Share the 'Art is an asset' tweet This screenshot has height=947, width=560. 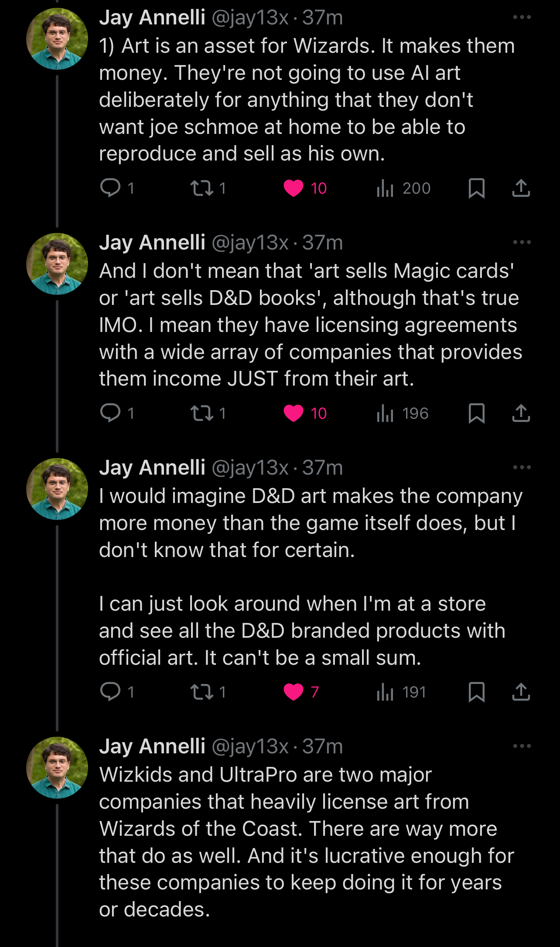(521, 188)
